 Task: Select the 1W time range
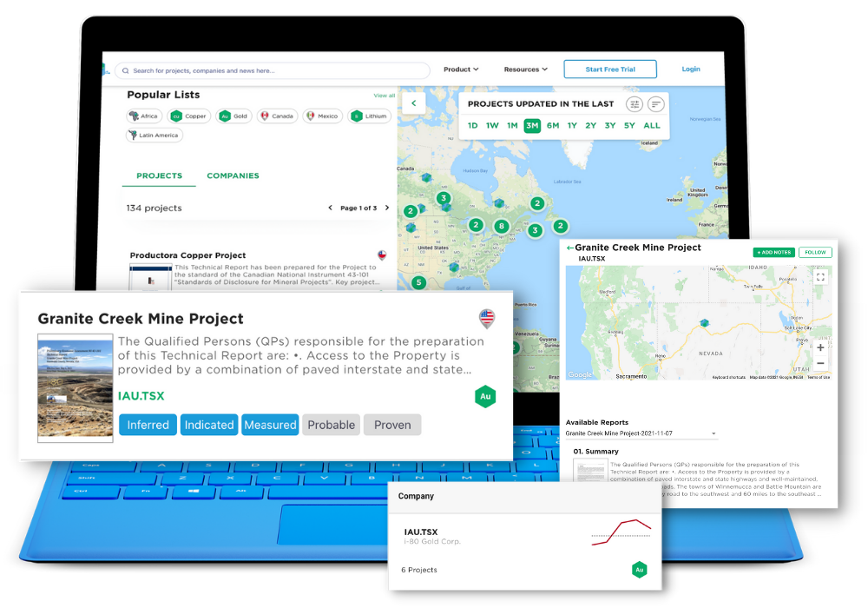pyautogui.click(x=492, y=126)
